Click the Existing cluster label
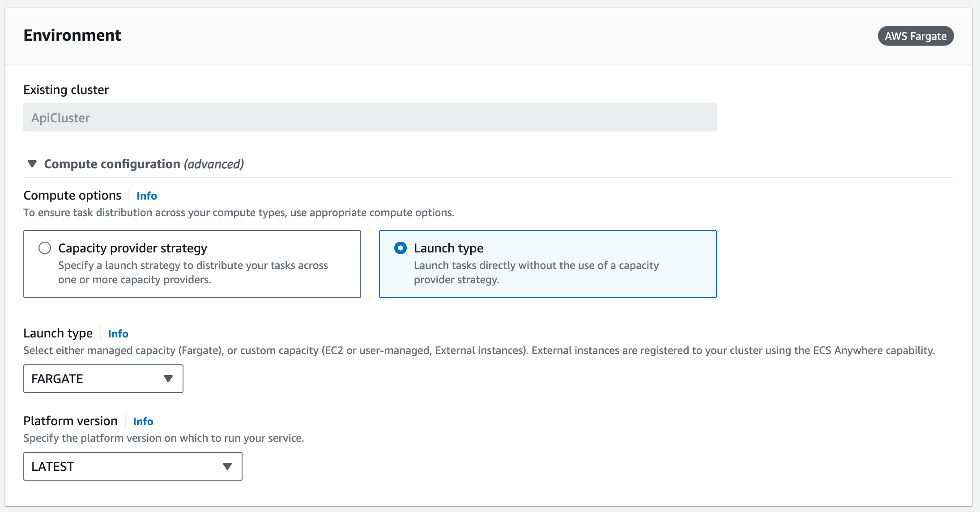The width and height of the screenshot is (980, 512). pyautogui.click(x=66, y=90)
